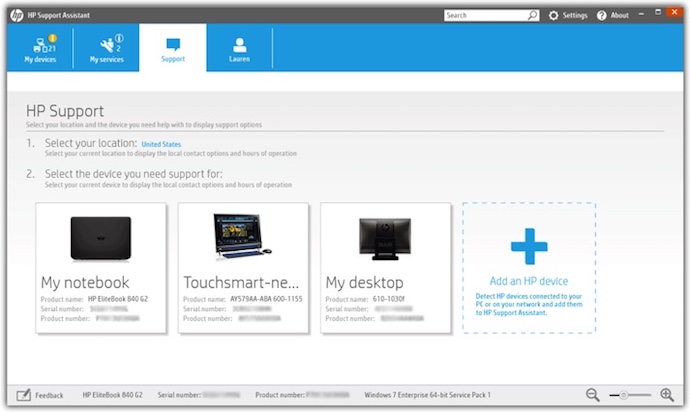Click Add an HP device link
Viewport: 691px width, 412px height.
529,281
